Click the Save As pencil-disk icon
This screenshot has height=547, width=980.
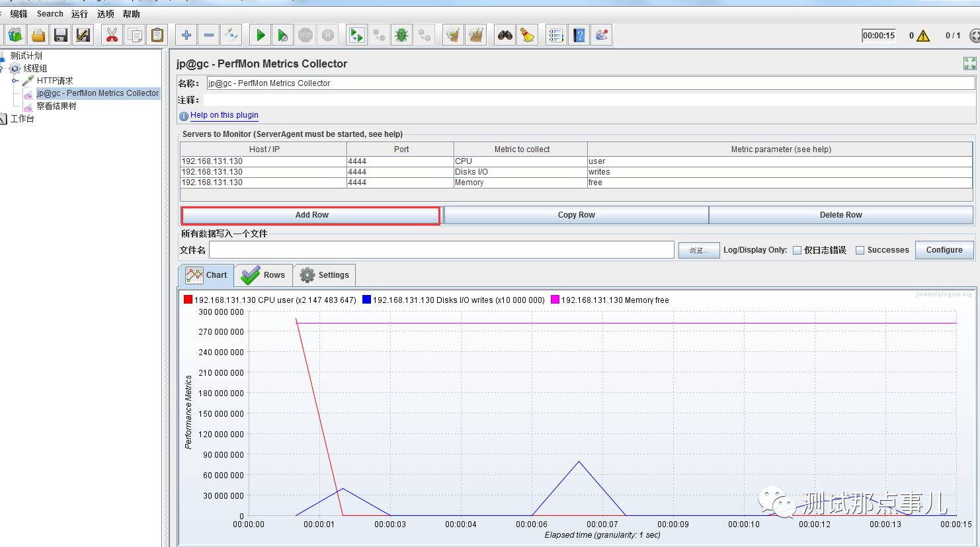click(x=83, y=35)
